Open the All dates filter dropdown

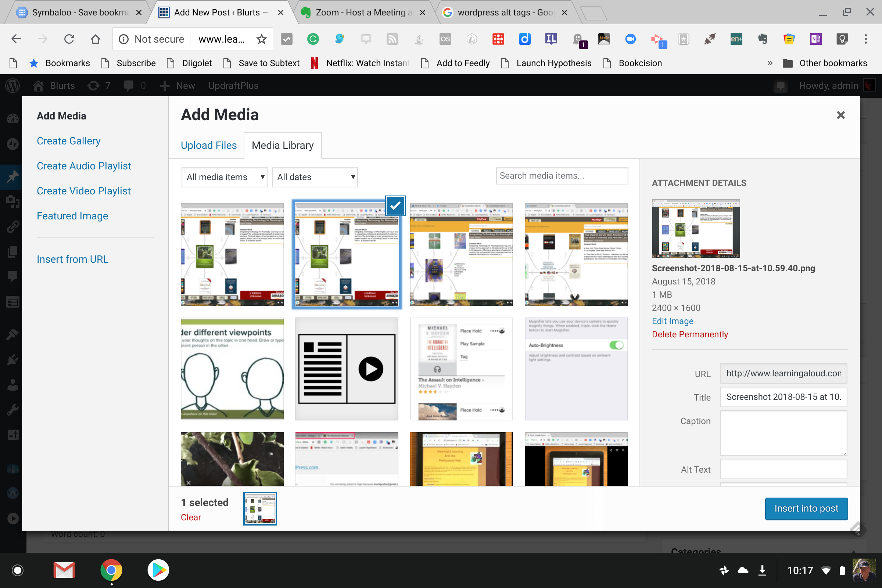[315, 177]
